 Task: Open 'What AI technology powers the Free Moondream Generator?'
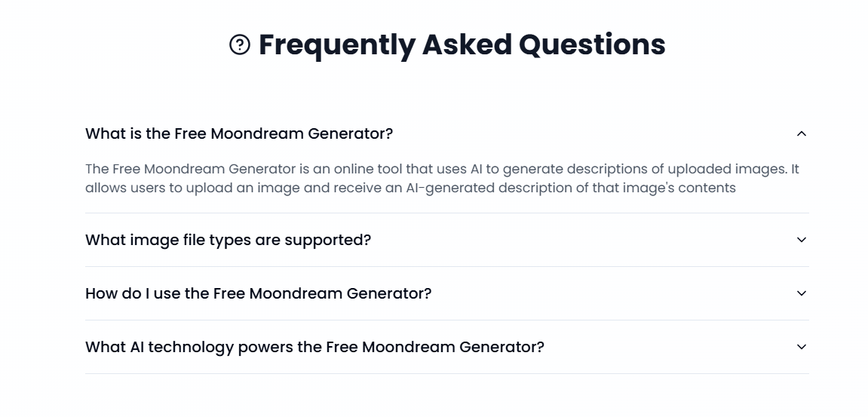314,347
